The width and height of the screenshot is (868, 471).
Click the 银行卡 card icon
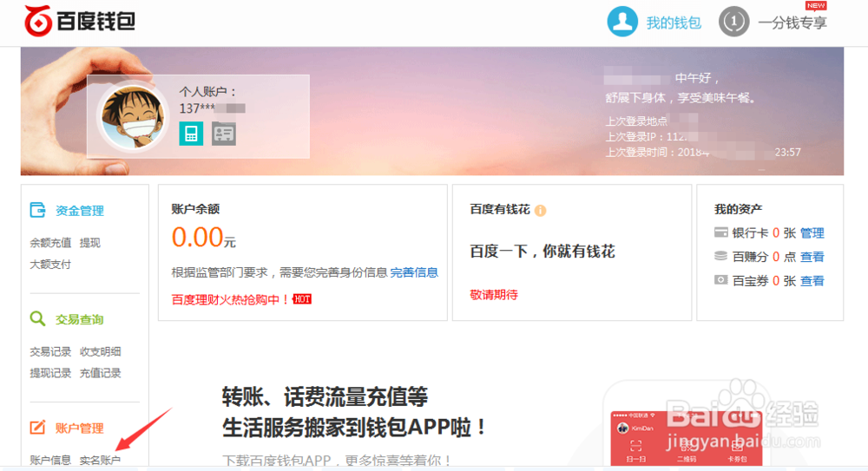click(720, 232)
